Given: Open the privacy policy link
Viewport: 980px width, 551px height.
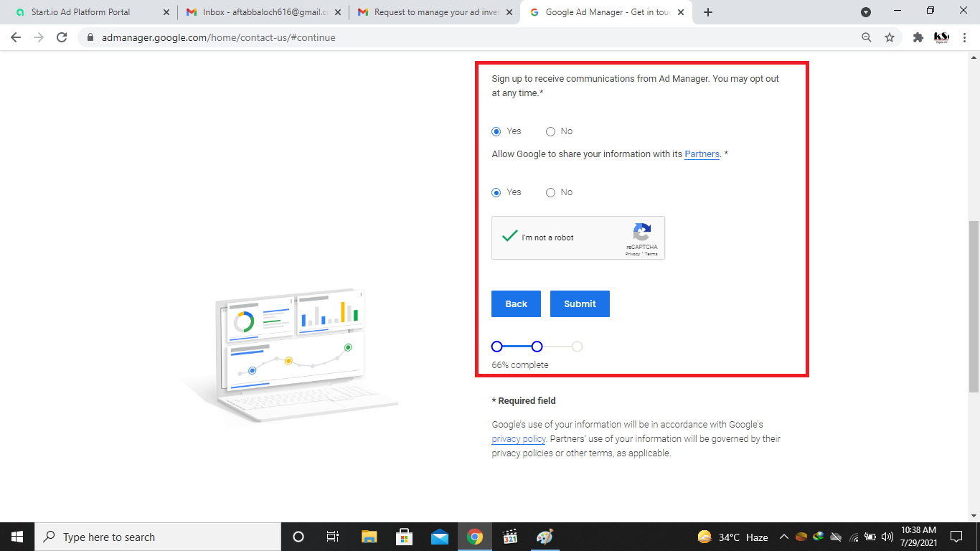Looking at the screenshot, I should [519, 439].
